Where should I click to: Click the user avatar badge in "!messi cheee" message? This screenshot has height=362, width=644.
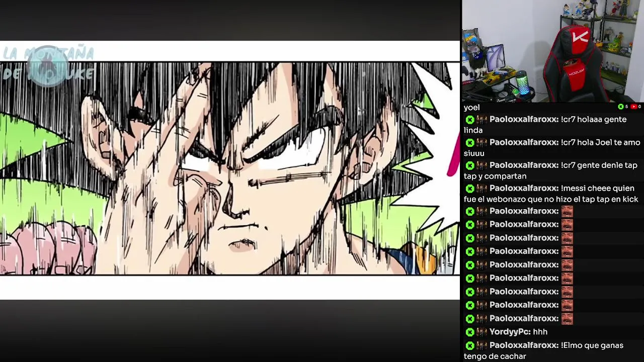pyautogui.click(x=481, y=189)
